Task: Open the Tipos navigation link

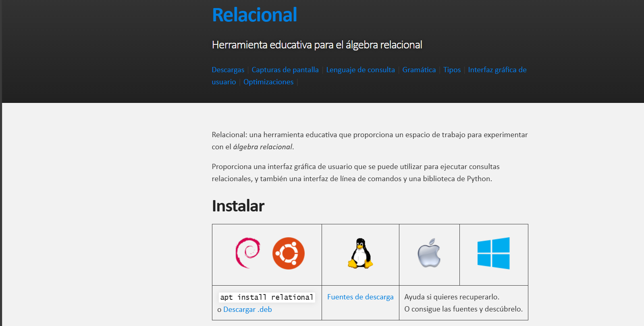Action: tap(452, 70)
